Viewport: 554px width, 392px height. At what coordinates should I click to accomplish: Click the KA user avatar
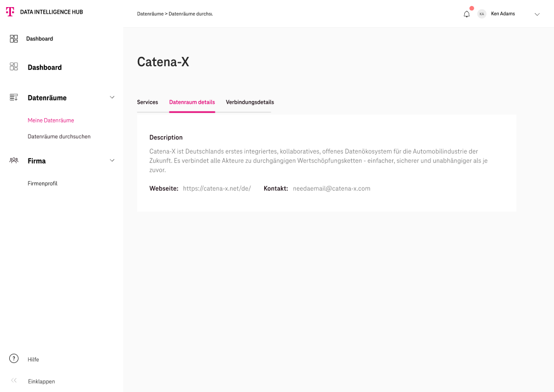[x=482, y=14]
